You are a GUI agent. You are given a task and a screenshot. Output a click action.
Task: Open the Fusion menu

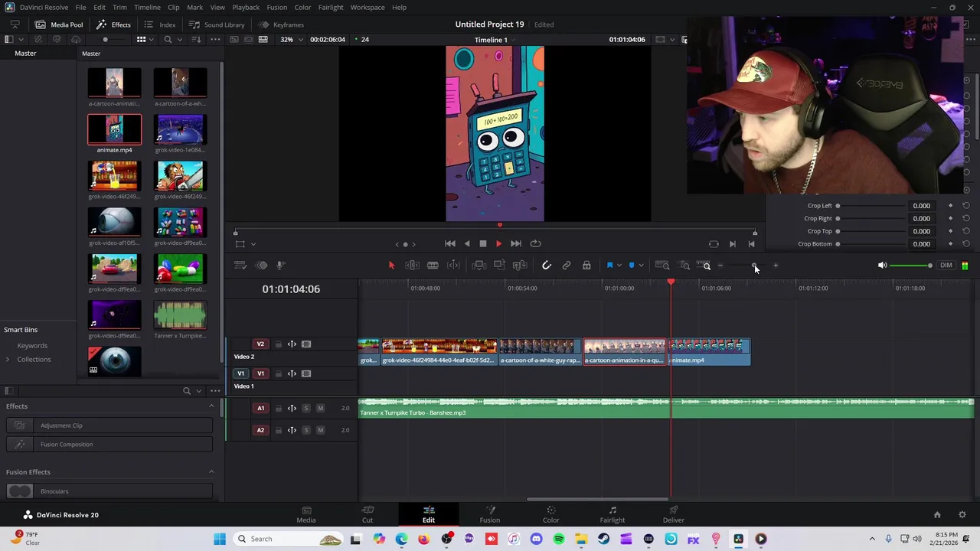277,7
